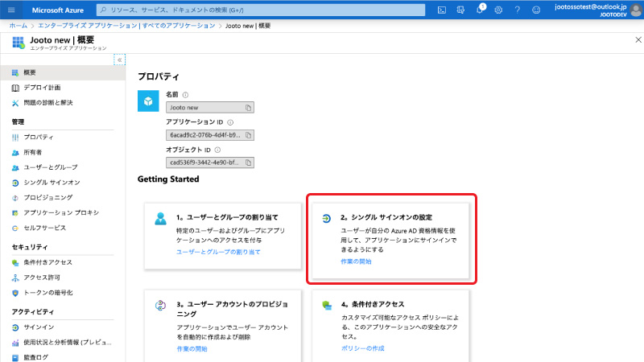The width and height of the screenshot is (644, 362).
Task: Select 概要 in the sidebar
Action: [x=63, y=72]
